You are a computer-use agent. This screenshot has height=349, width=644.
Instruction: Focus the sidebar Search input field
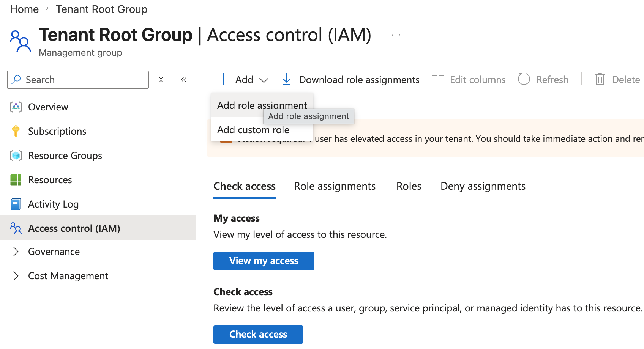(78, 80)
